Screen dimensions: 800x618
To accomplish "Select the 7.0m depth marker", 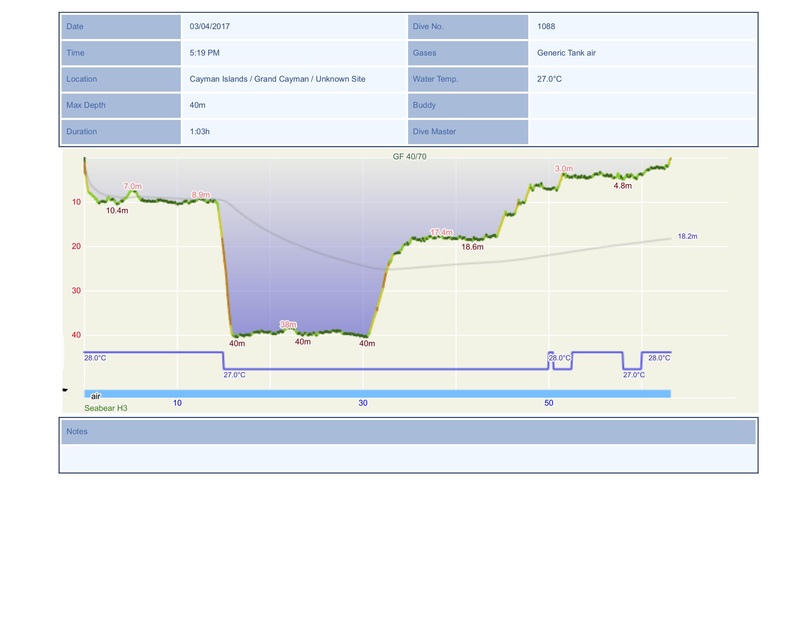I will coord(132,186).
